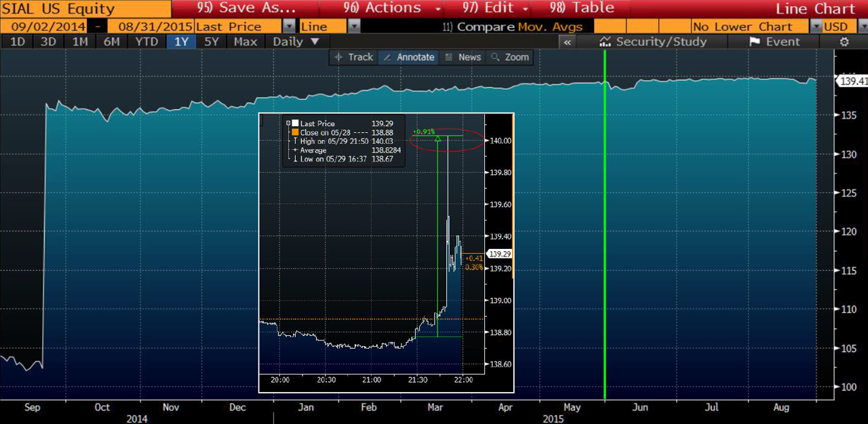Open the 96) Actions menu
The image size is (868, 424).
[387, 9]
